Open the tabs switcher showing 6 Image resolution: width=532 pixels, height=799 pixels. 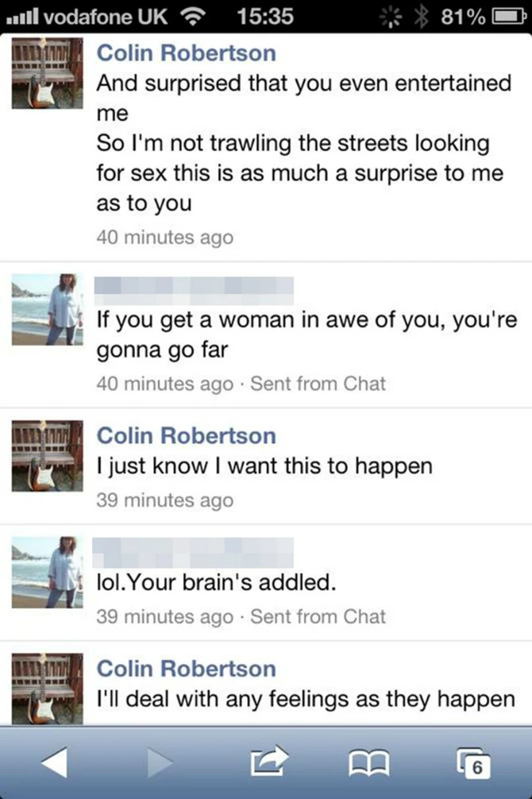[474, 762]
